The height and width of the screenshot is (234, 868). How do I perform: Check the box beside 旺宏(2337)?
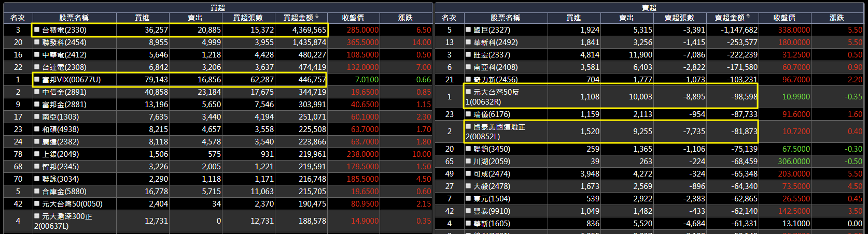pos(468,54)
